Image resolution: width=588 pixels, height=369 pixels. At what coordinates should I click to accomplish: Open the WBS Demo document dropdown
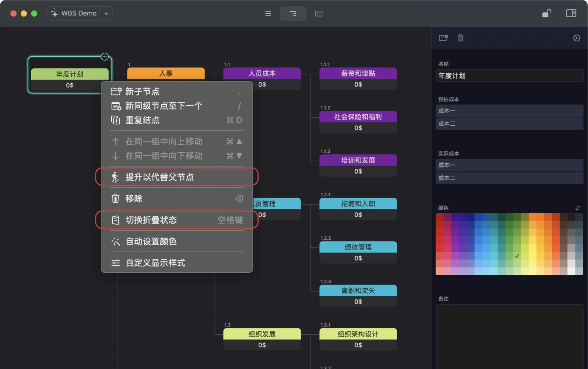click(106, 14)
